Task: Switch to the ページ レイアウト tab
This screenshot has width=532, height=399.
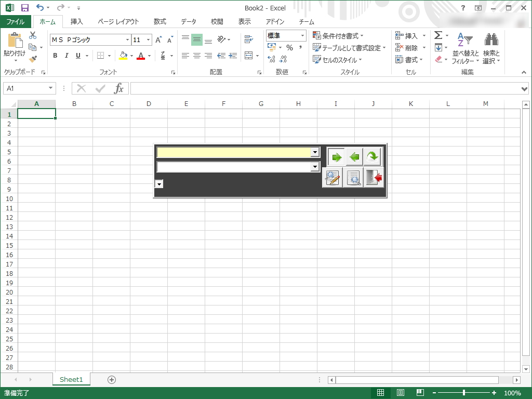Action: tap(118, 22)
